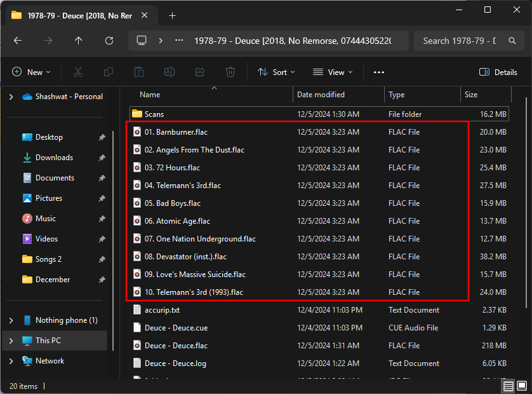The image size is (532, 394).
Task: Select the Rename icon
Action: [x=169, y=72]
